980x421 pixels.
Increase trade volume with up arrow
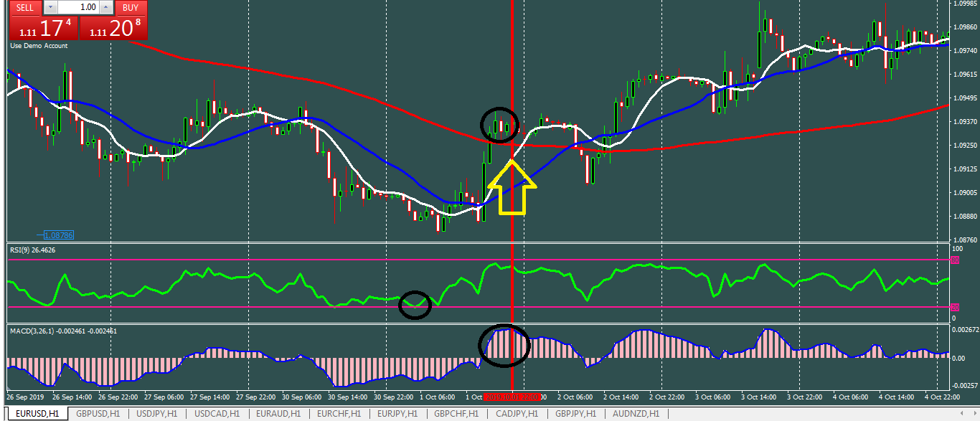(x=105, y=7)
